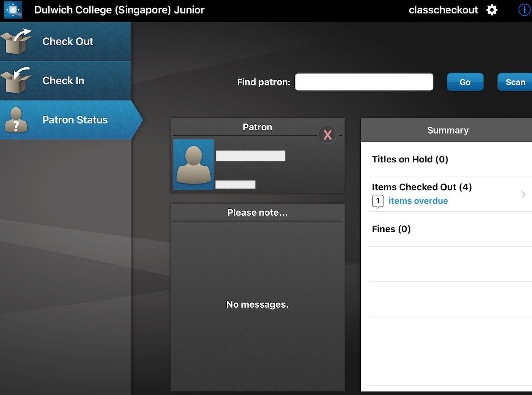Click the No messages. text
Viewport: 532px width, 395px height.
click(258, 305)
